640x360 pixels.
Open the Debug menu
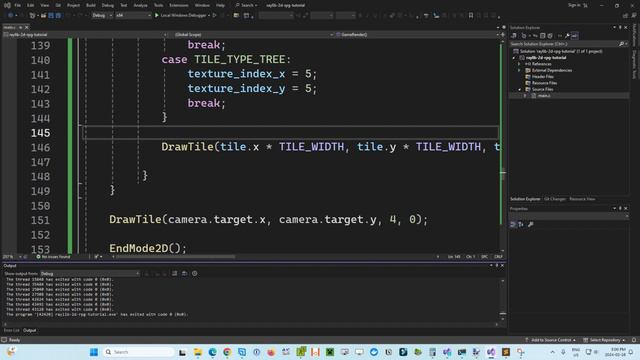pyautogui.click(x=108, y=5)
